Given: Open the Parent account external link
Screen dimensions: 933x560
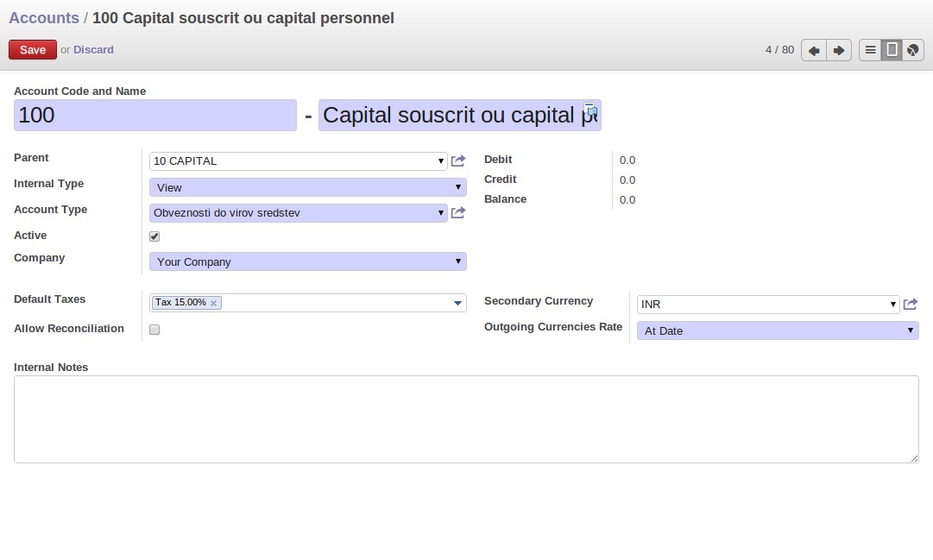Looking at the screenshot, I should click(458, 161).
